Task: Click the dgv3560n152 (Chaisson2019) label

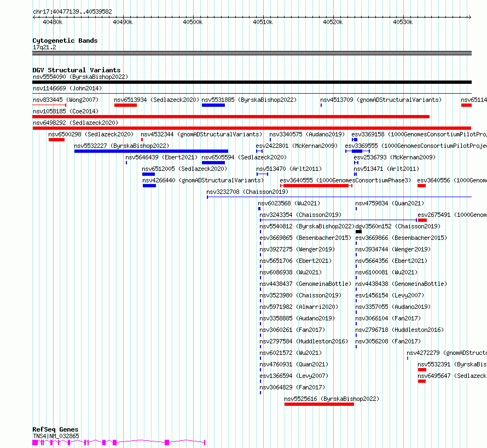Action: pos(398,226)
